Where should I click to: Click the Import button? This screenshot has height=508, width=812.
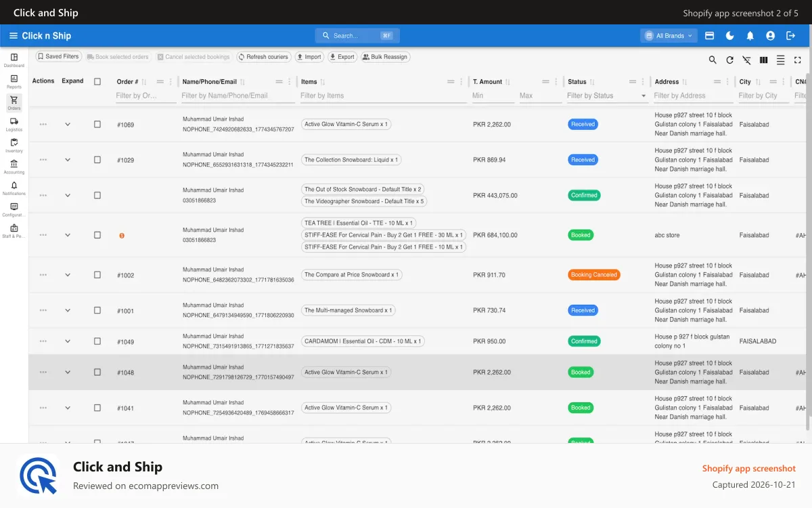click(x=310, y=57)
